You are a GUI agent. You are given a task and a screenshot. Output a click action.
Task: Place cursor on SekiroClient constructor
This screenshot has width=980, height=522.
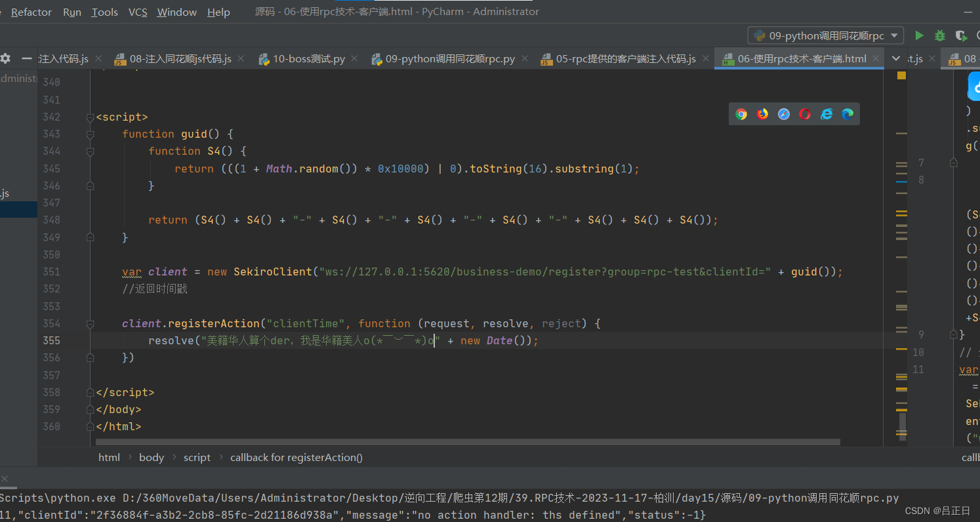(273, 272)
